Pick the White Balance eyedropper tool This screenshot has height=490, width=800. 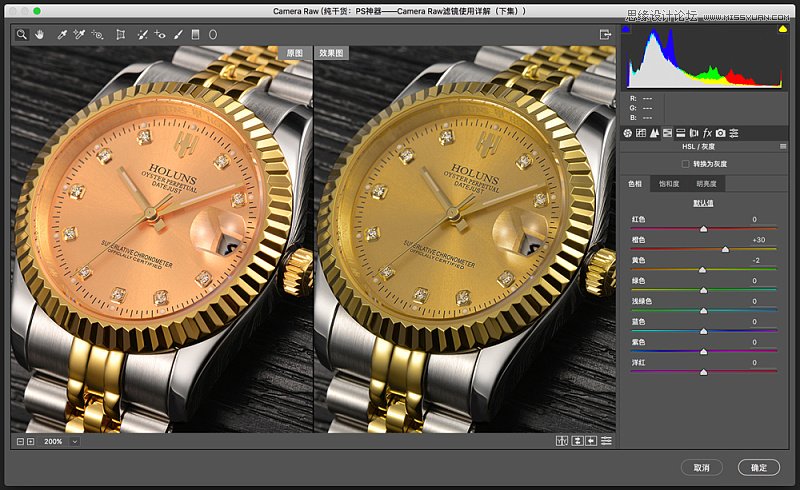pyautogui.click(x=62, y=34)
